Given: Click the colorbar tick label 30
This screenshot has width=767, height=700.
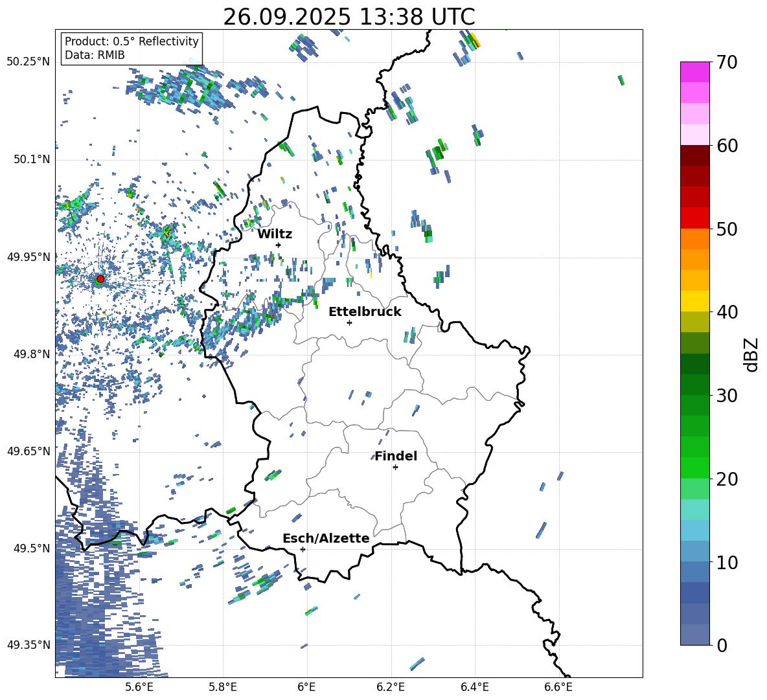Looking at the screenshot, I should 727,396.
